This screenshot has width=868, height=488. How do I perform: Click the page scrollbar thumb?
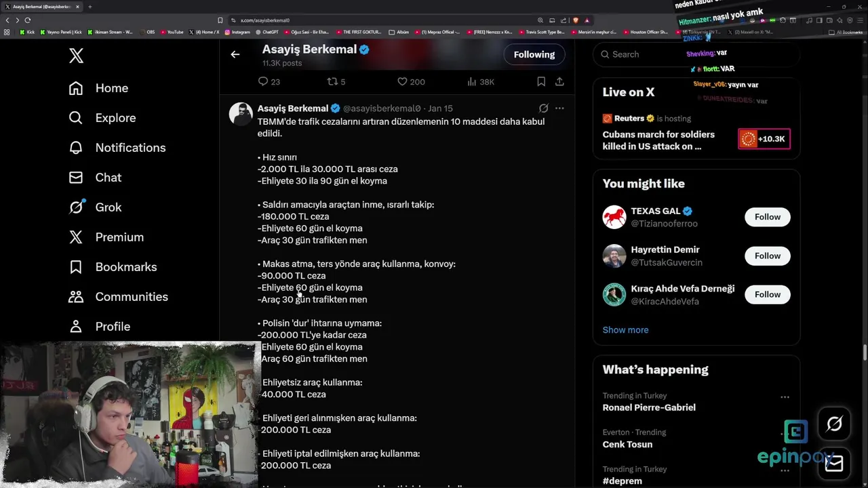[x=865, y=353]
